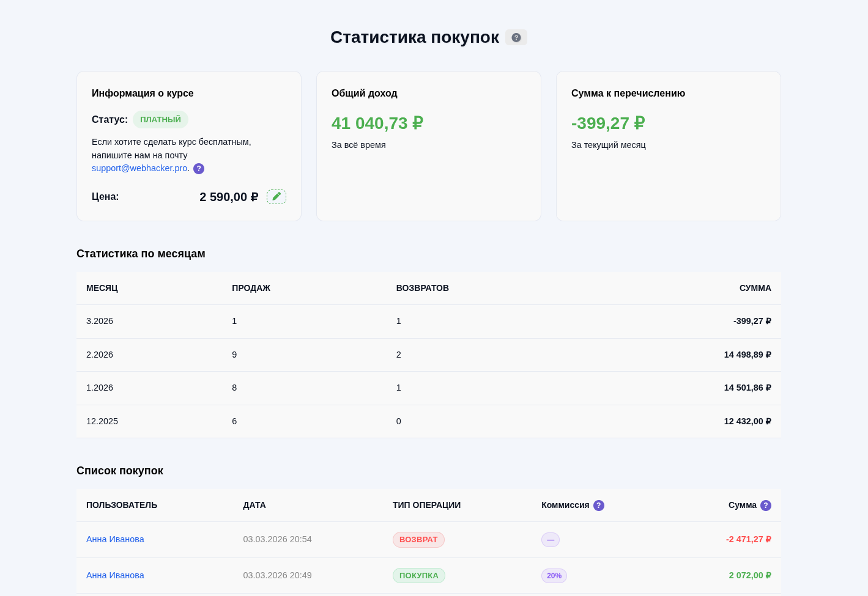This screenshot has height=596, width=868.
Task: Open support@webhacker.pro email link
Action: [x=139, y=168]
